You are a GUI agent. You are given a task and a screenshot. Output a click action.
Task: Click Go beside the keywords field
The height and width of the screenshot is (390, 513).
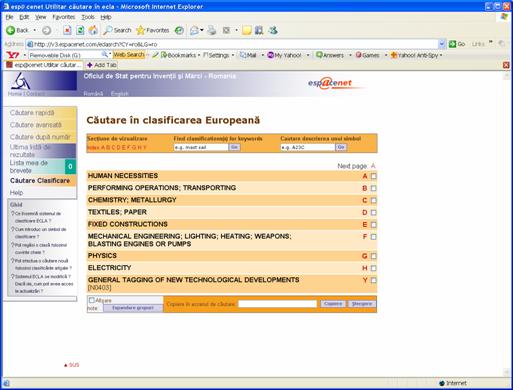[234, 147]
